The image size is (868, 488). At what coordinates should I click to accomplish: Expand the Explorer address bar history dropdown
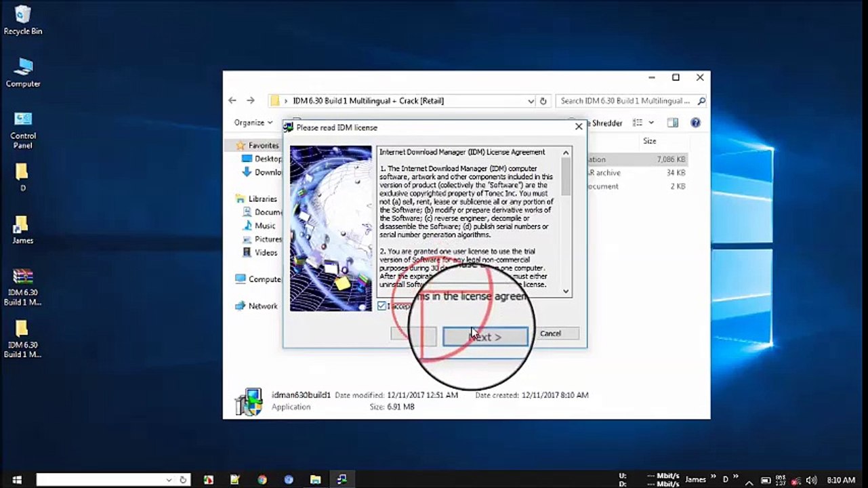pyautogui.click(x=531, y=101)
